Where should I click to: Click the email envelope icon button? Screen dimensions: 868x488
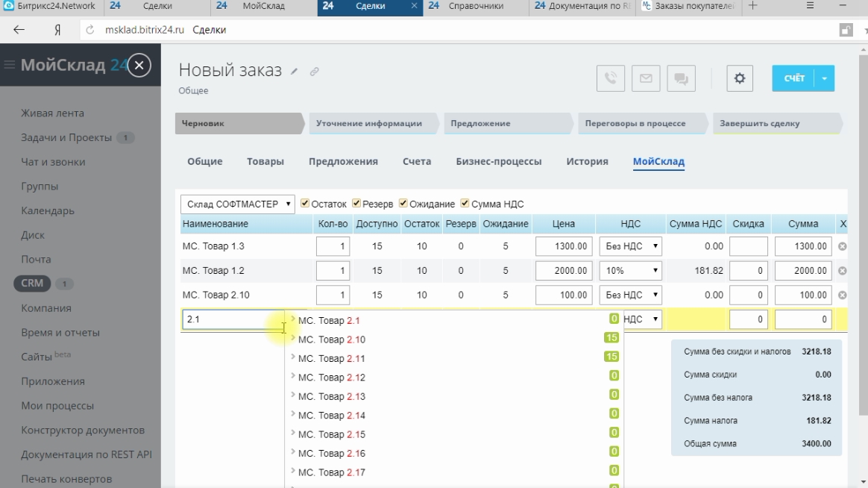coord(646,78)
